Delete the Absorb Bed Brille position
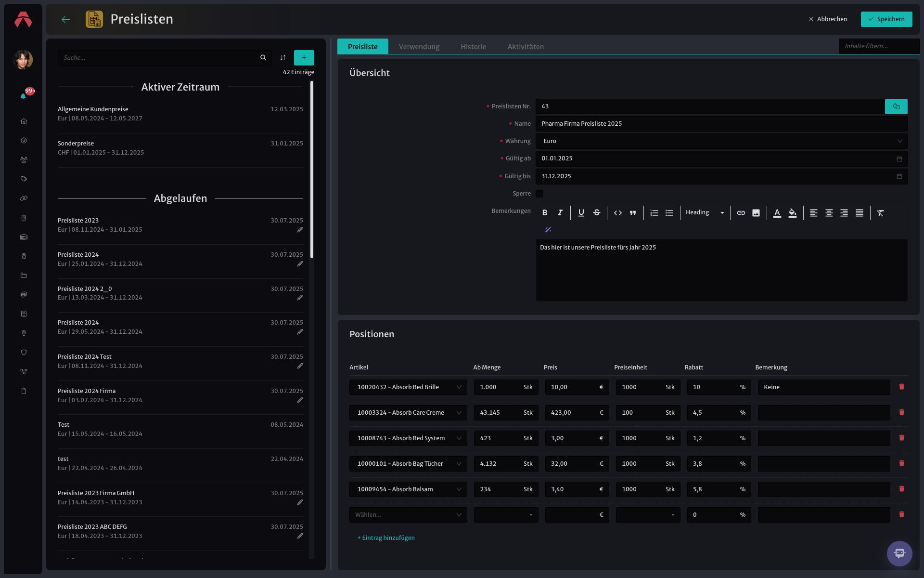 (902, 387)
